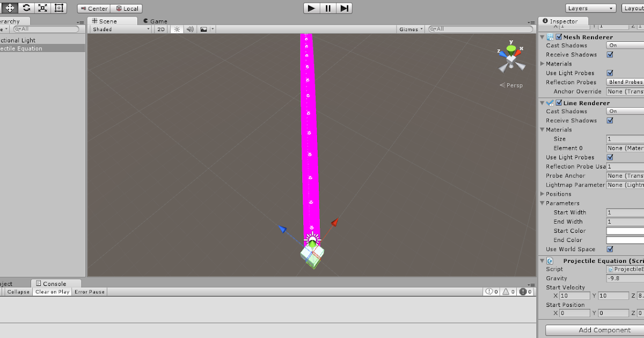The height and width of the screenshot is (338, 644).
Task: Open the Start Color swatch in Line Renderer
Action: click(624, 230)
